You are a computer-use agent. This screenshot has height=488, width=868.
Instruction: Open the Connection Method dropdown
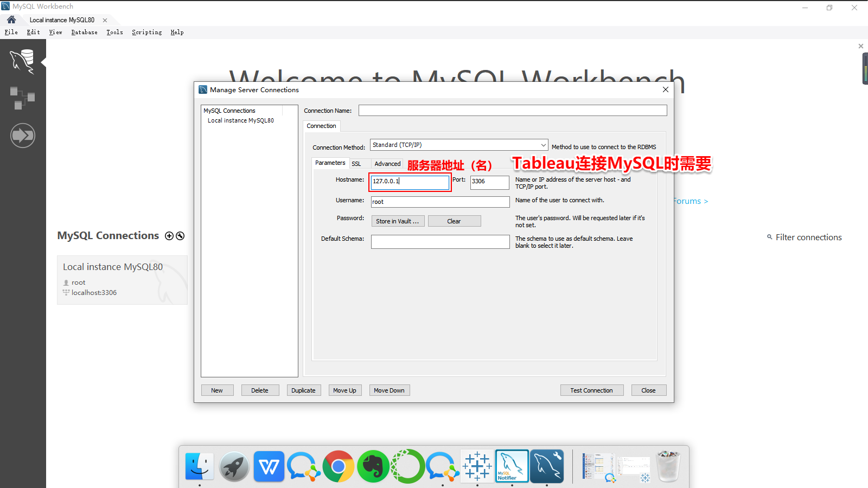pos(459,145)
